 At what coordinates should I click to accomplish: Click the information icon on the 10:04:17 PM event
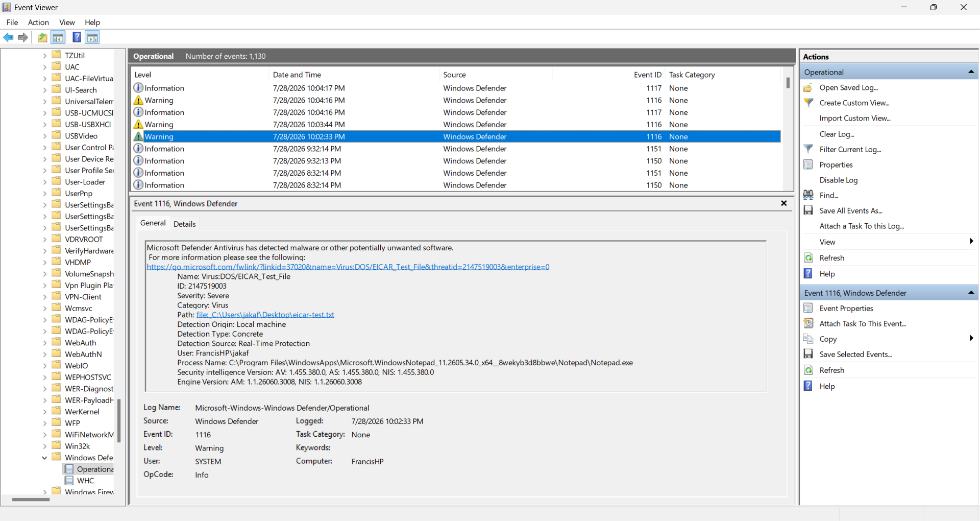pyautogui.click(x=138, y=88)
